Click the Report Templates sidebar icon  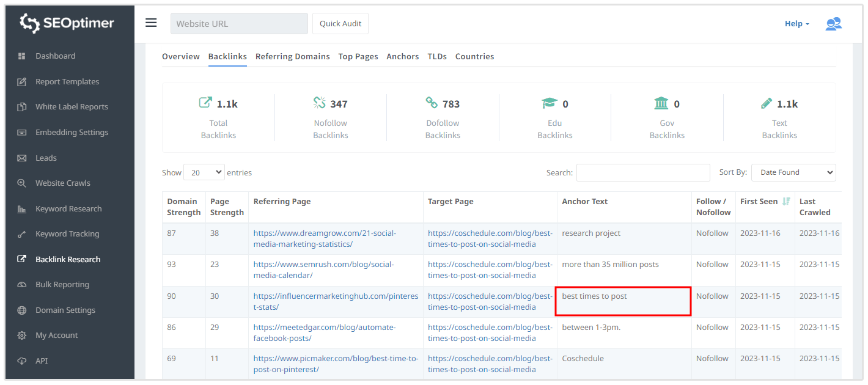(x=22, y=82)
